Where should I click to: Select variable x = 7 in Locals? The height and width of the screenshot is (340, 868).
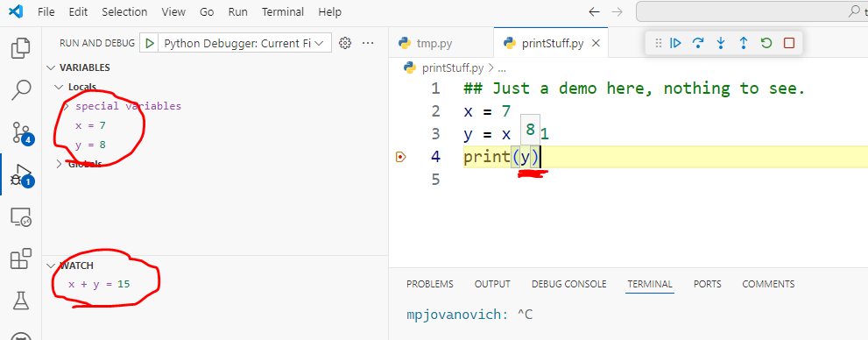click(x=91, y=125)
